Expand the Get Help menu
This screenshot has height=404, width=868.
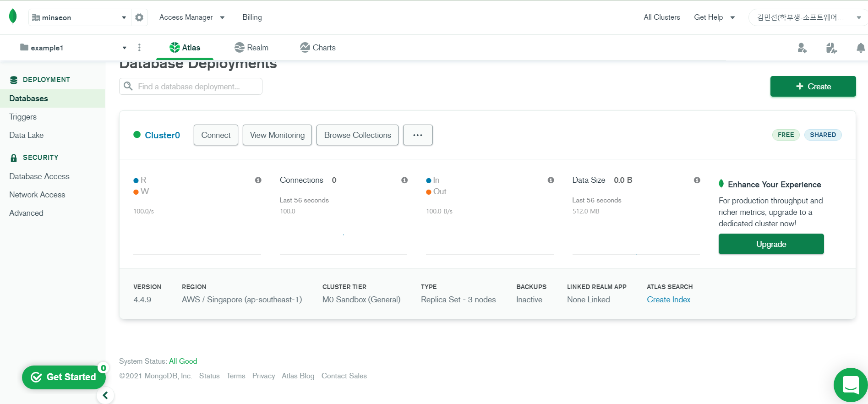tap(714, 17)
